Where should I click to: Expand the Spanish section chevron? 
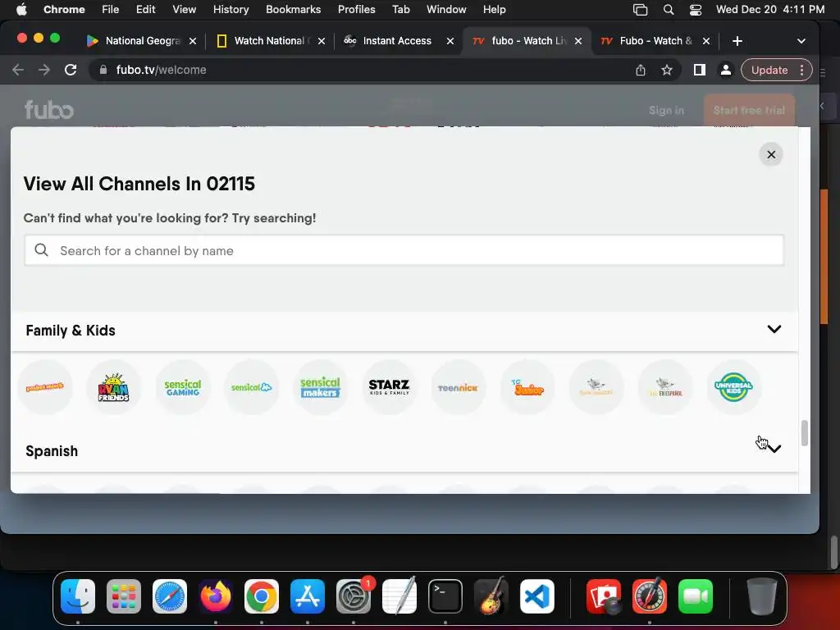point(774,449)
